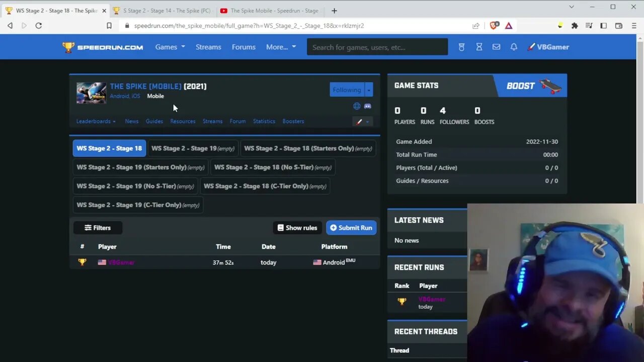Open the game's Discord icon link
The image size is (644, 362).
367,106
